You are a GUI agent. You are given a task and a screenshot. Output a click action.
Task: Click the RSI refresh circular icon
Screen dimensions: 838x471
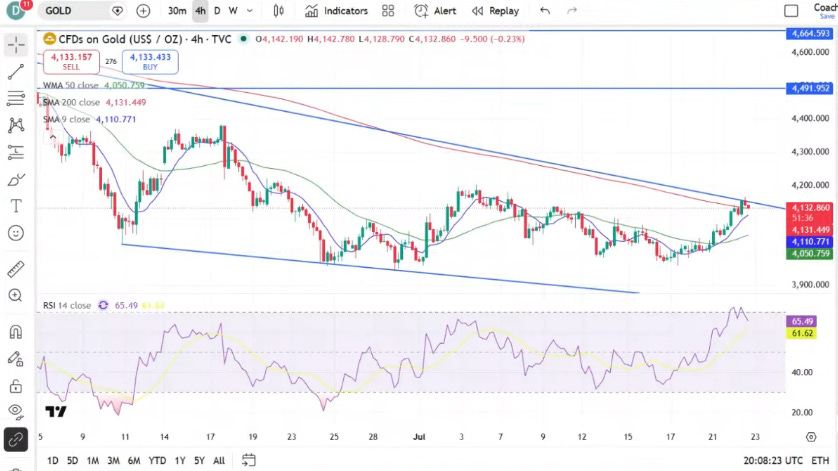[103, 305]
